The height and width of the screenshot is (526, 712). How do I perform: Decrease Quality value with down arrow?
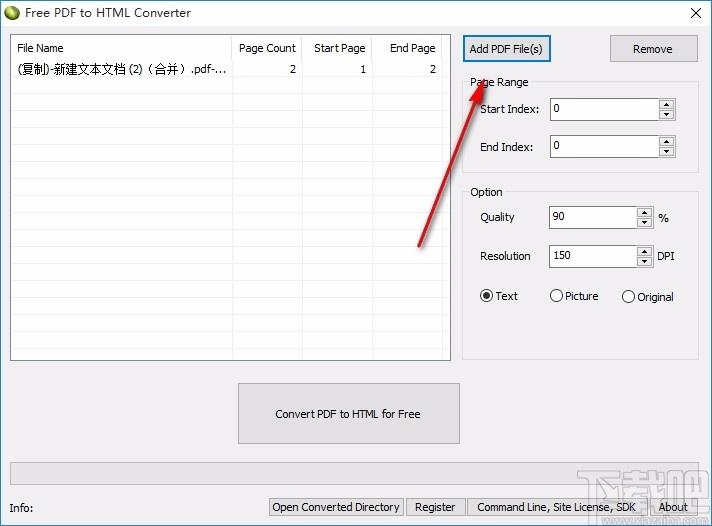[x=644, y=223]
